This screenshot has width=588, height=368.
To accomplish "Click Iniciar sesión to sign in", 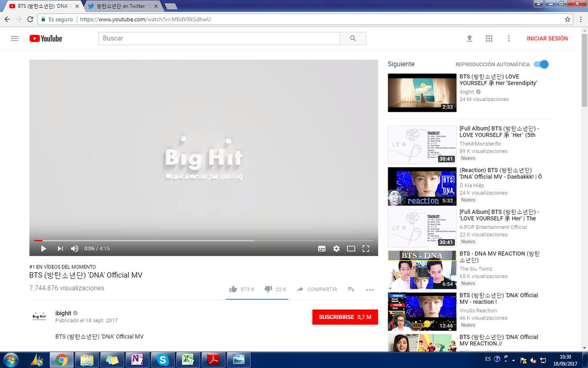I will pos(547,38).
